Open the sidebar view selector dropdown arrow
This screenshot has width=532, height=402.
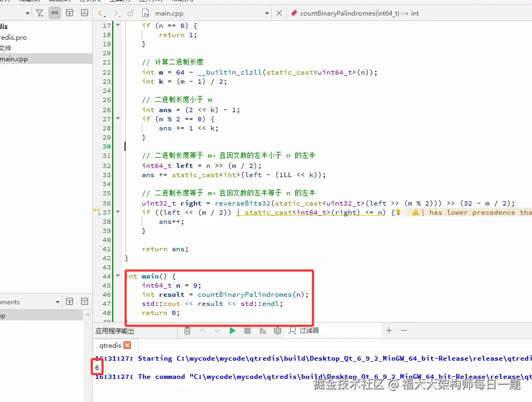coord(27,13)
